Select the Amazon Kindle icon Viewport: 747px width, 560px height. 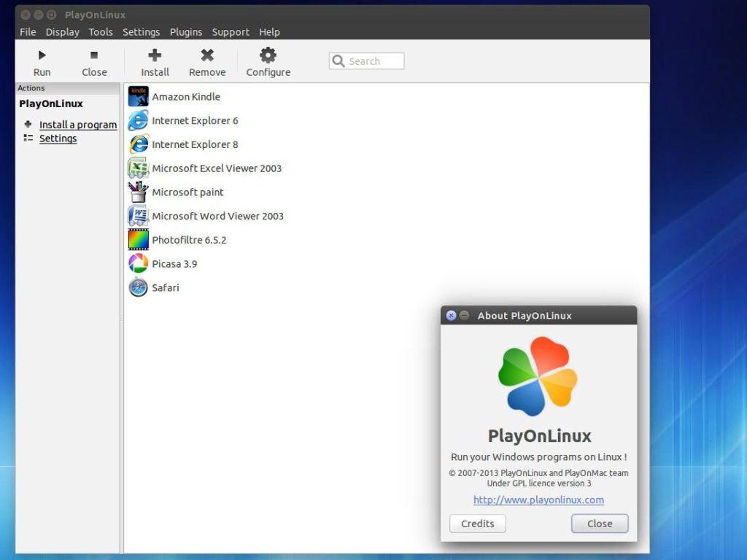point(138,96)
